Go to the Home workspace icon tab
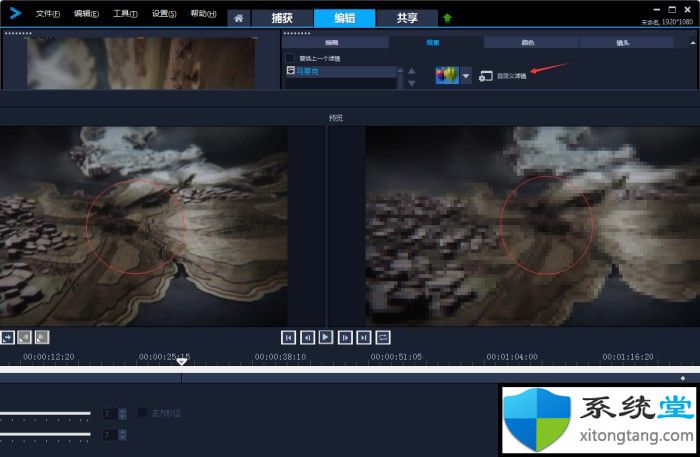This screenshot has width=700, height=457. click(239, 18)
